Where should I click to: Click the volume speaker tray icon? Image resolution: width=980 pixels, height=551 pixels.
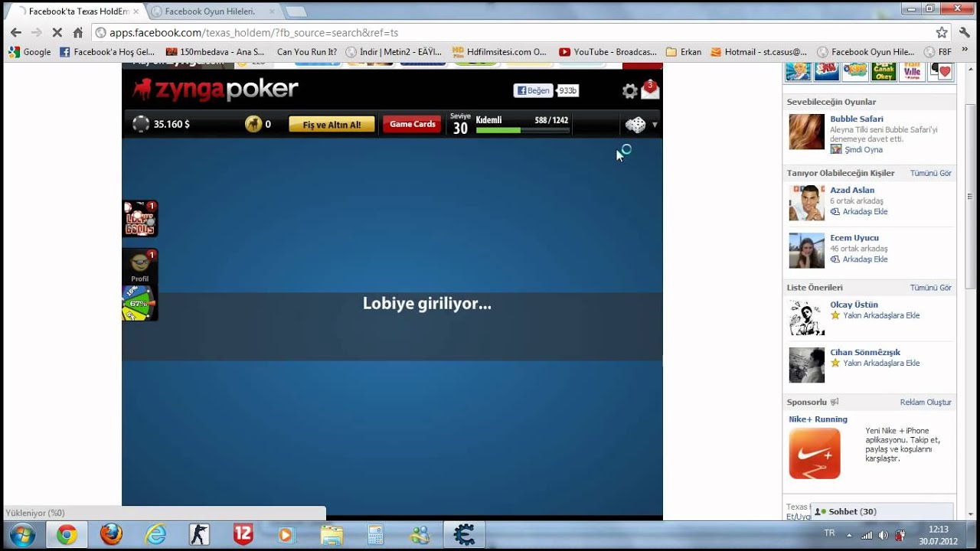coord(883,535)
